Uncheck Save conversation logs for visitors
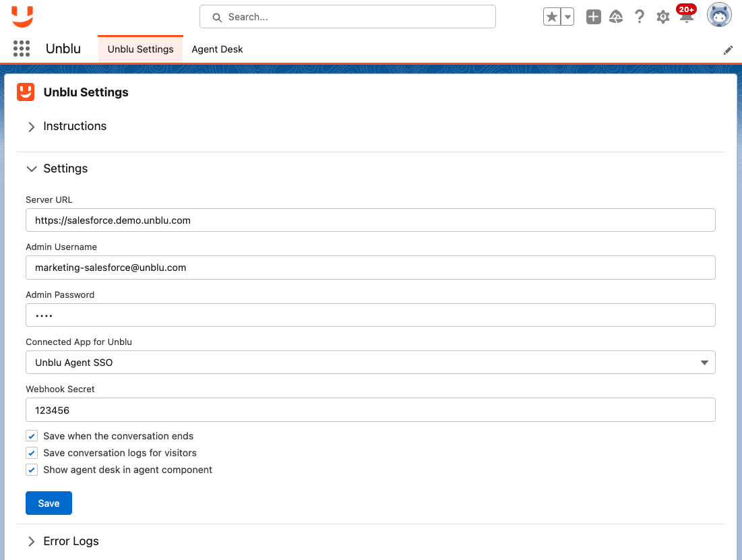 coord(31,452)
